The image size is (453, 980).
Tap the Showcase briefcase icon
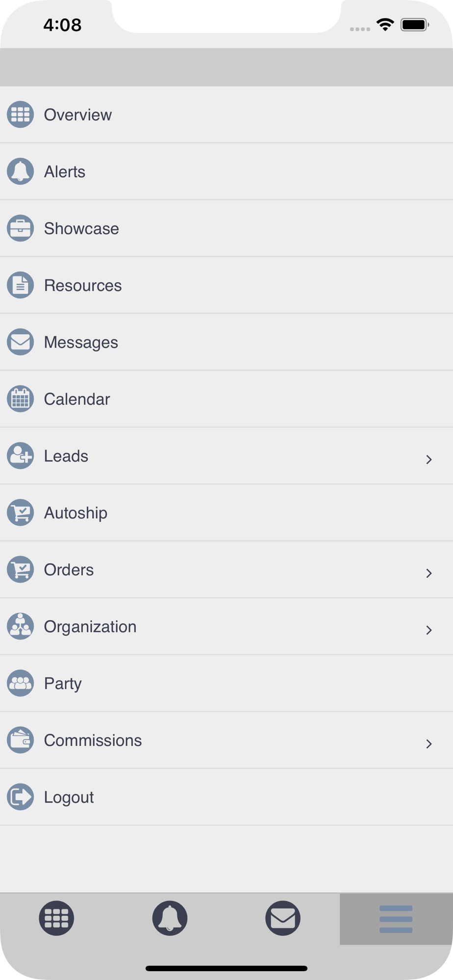coord(20,228)
